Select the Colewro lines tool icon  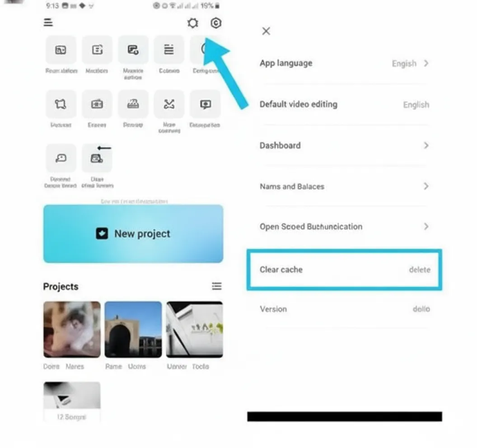tap(169, 50)
